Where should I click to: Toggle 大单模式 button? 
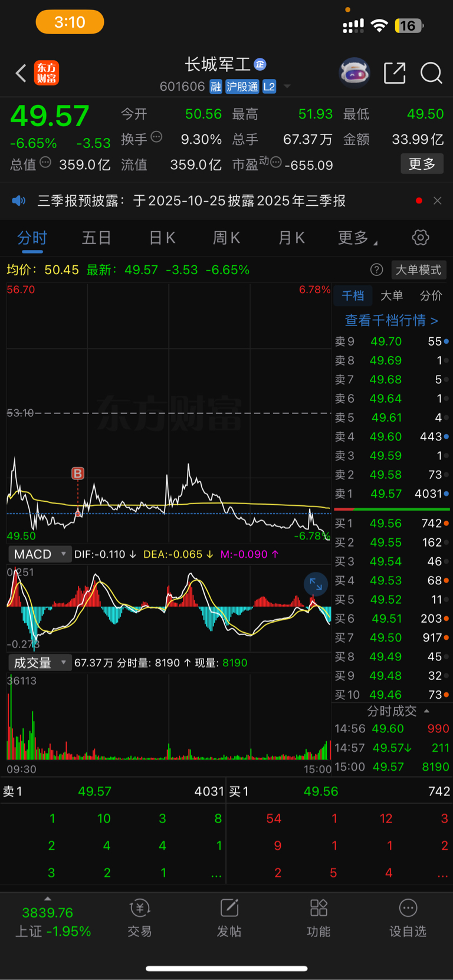418,270
